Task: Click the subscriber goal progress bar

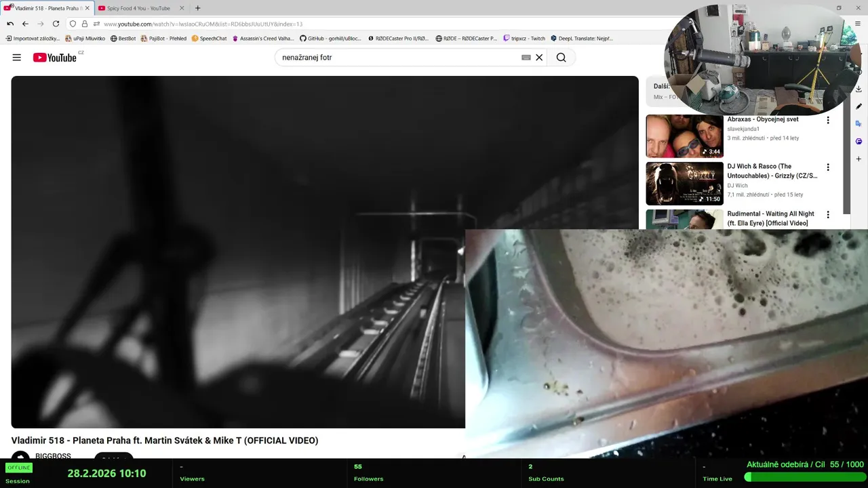Action: coord(804,477)
